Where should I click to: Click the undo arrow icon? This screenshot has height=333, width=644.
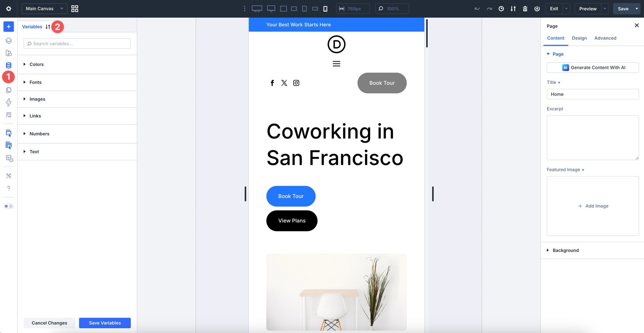pyautogui.click(x=477, y=9)
